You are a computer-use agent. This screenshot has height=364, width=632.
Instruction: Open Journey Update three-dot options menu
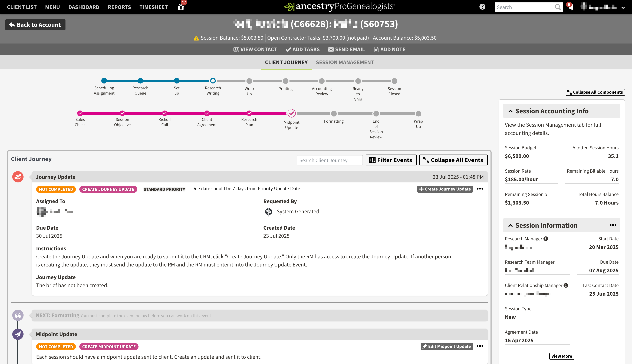(x=480, y=189)
